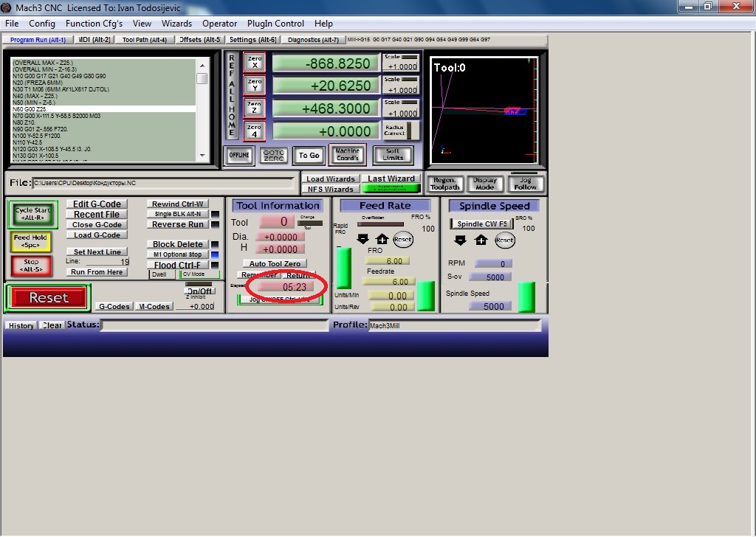Click the REF ALL HOME vertical button

232,95
